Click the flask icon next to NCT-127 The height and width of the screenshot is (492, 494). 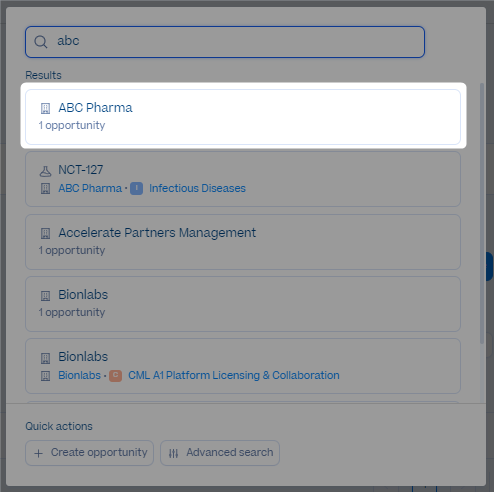tap(45, 171)
